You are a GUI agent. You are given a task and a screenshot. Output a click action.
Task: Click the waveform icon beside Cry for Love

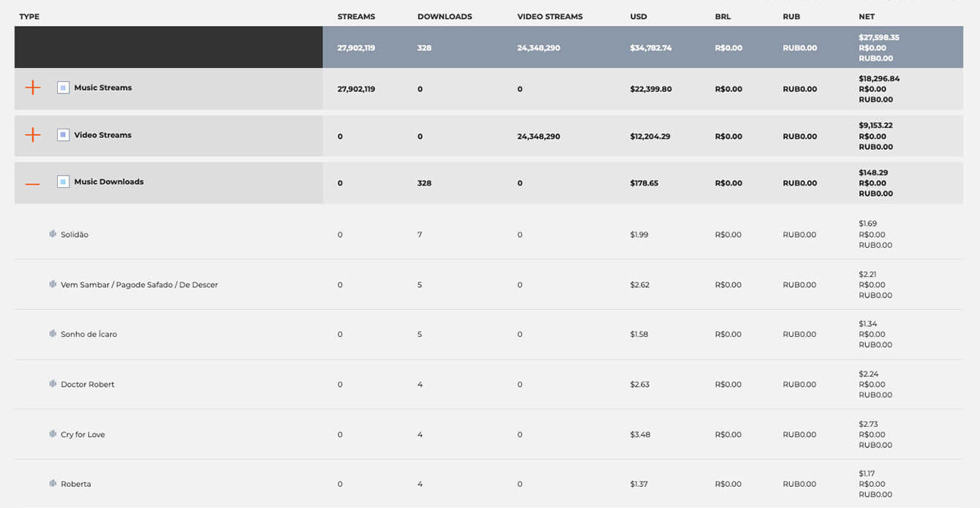tap(53, 434)
